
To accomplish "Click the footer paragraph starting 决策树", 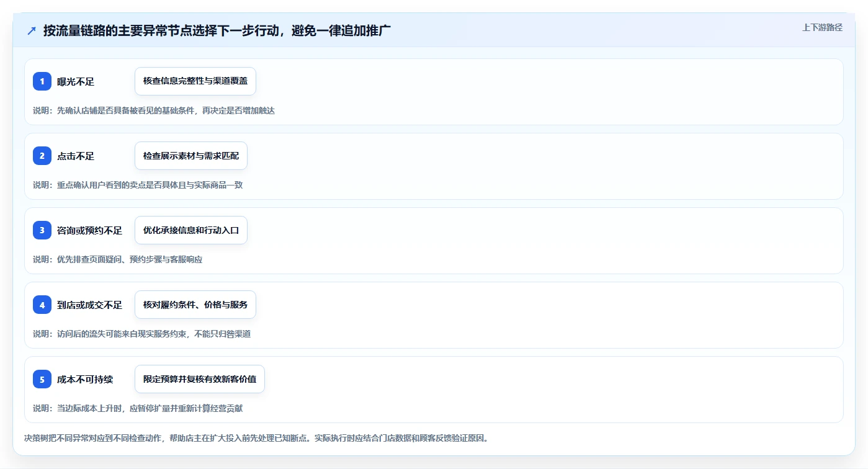I will coord(256,438).
